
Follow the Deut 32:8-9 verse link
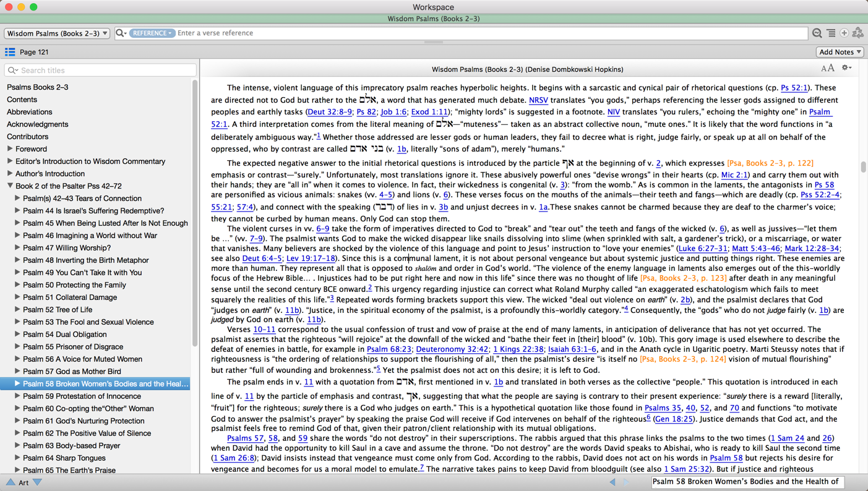pyautogui.click(x=330, y=112)
